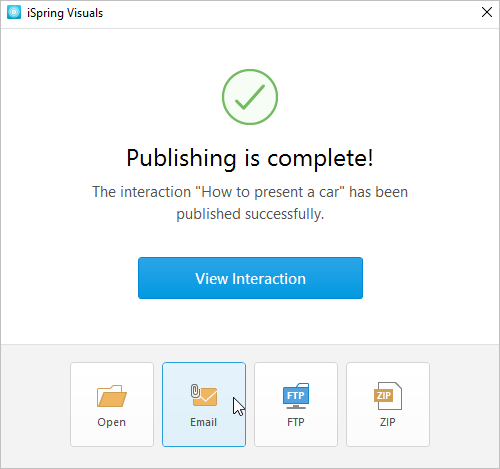
Task: Click the "published successfully." line of the message
Action: [250, 214]
